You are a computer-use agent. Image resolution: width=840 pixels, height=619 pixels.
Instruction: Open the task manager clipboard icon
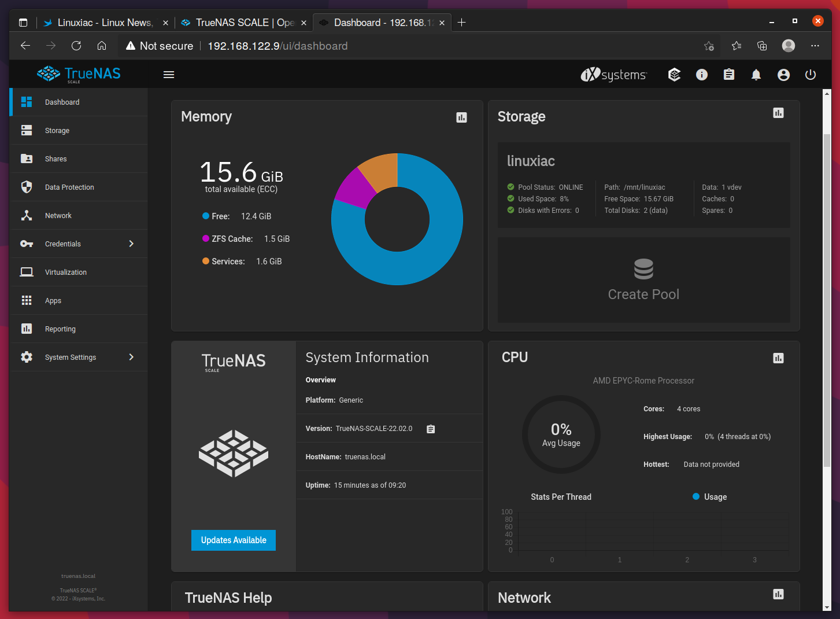[x=729, y=75]
